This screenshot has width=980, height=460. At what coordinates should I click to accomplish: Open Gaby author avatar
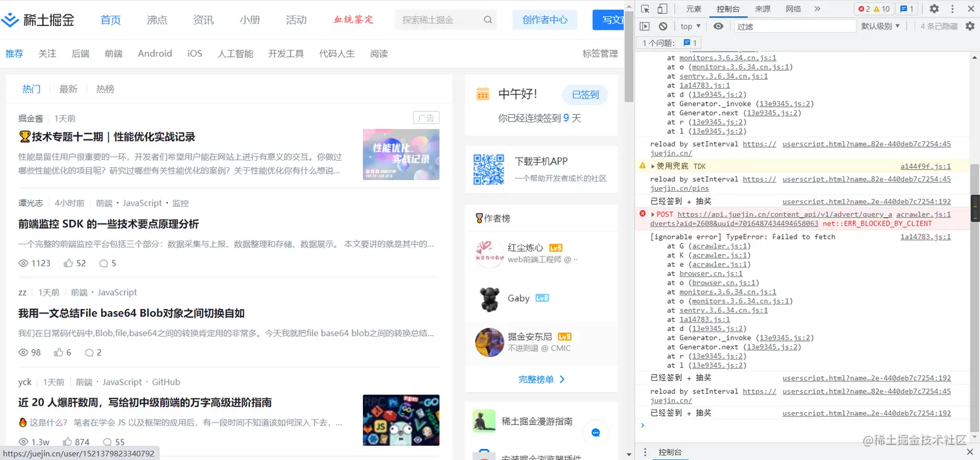coord(489,299)
